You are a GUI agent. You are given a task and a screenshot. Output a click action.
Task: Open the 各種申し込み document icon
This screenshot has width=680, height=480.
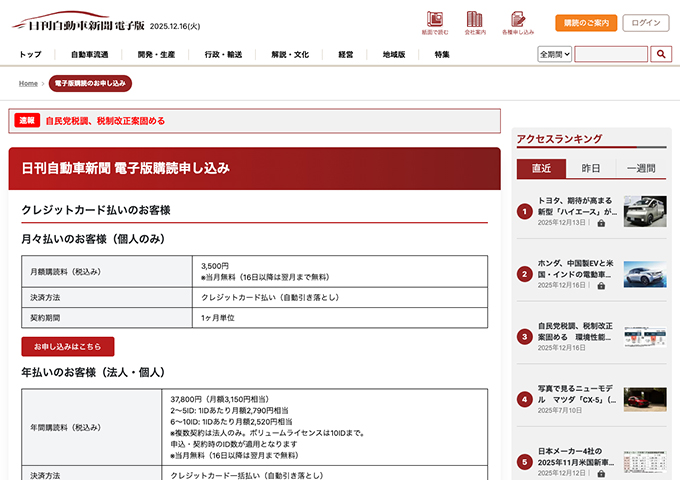pyautogui.click(x=518, y=23)
